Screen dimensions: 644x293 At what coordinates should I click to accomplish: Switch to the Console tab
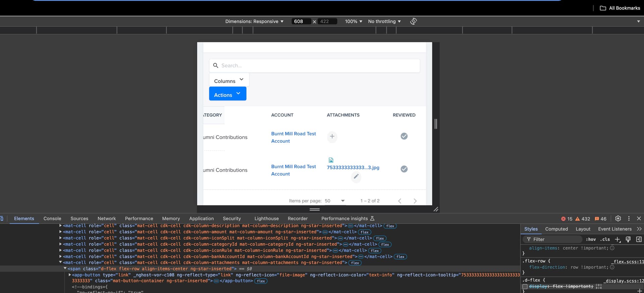tap(52, 219)
